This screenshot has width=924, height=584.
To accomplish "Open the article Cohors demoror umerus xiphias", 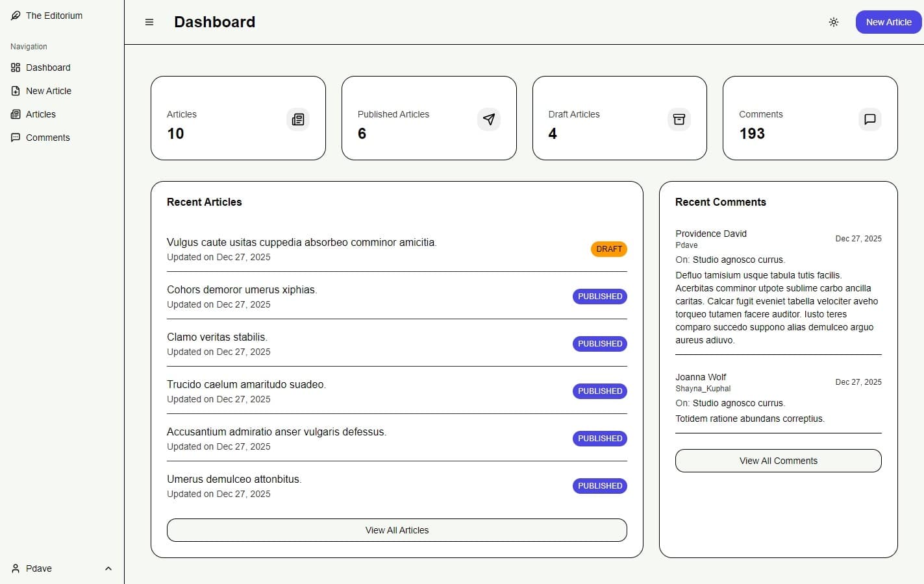I will tap(242, 289).
